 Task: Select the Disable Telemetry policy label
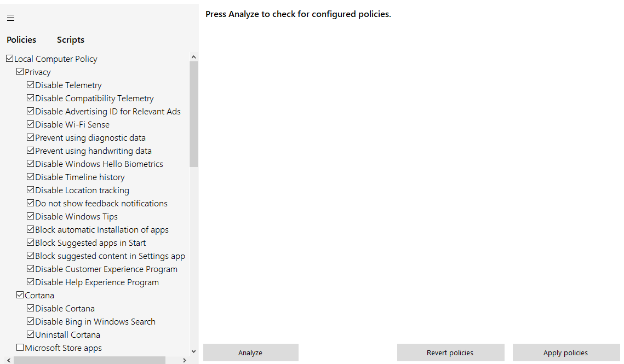(68, 85)
